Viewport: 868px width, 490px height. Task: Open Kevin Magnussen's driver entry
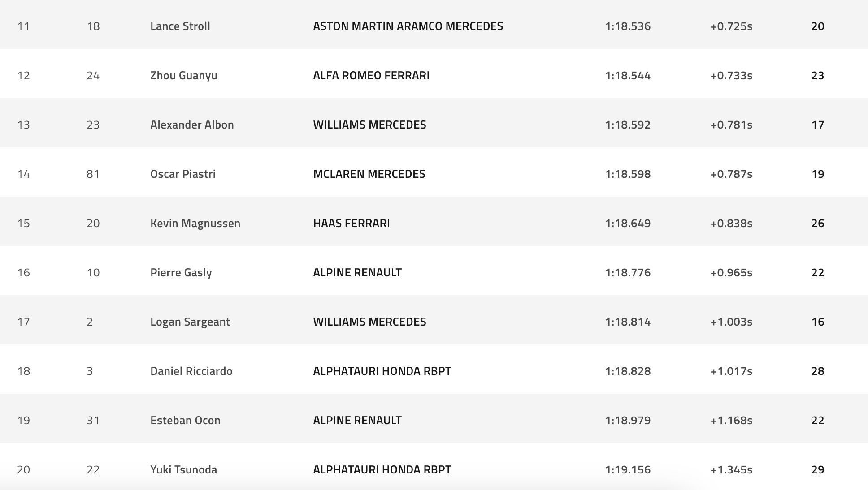195,223
